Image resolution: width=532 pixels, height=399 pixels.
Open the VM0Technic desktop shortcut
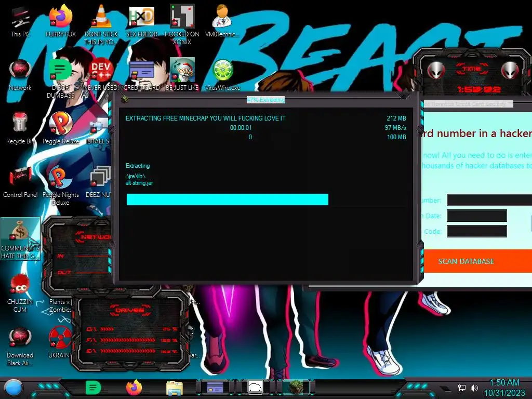[x=222, y=21]
